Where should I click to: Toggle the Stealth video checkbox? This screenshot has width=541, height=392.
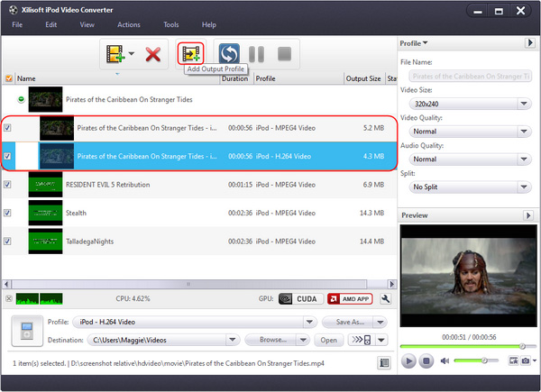[9, 213]
